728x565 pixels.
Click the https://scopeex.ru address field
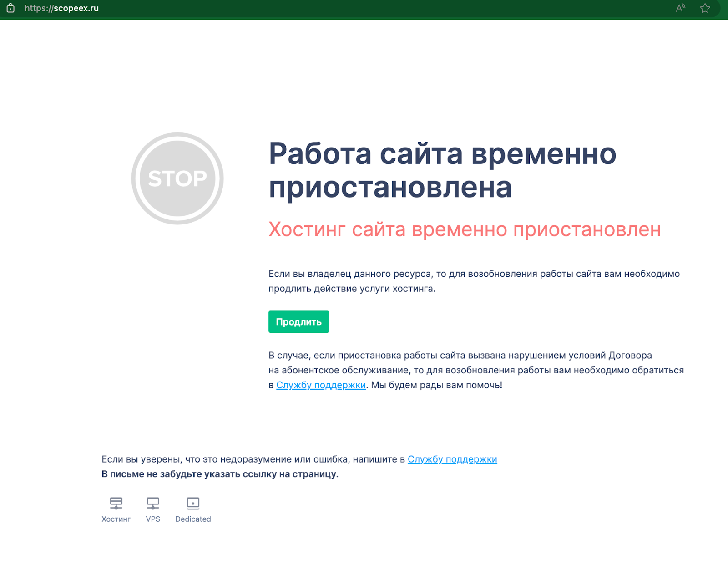click(x=62, y=8)
